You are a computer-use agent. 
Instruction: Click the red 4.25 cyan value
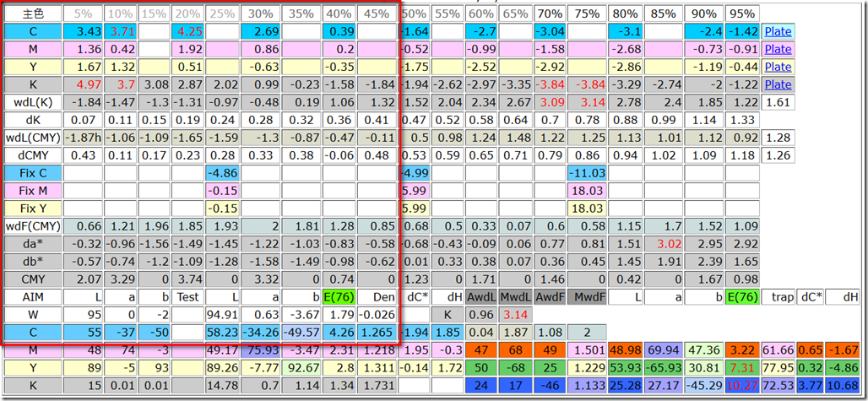tap(188, 31)
